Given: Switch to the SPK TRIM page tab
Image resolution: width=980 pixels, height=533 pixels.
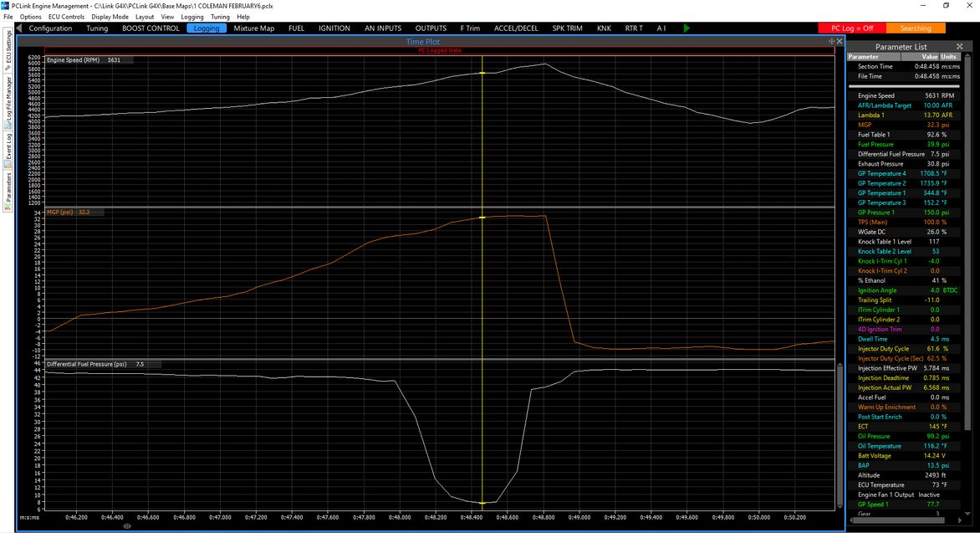Looking at the screenshot, I should point(568,28).
